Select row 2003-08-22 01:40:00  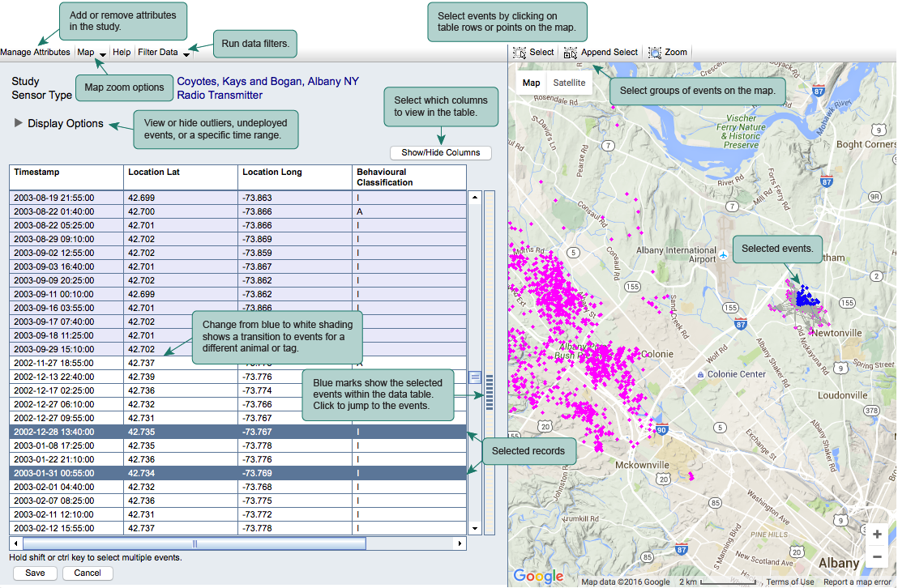(x=237, y=211)
